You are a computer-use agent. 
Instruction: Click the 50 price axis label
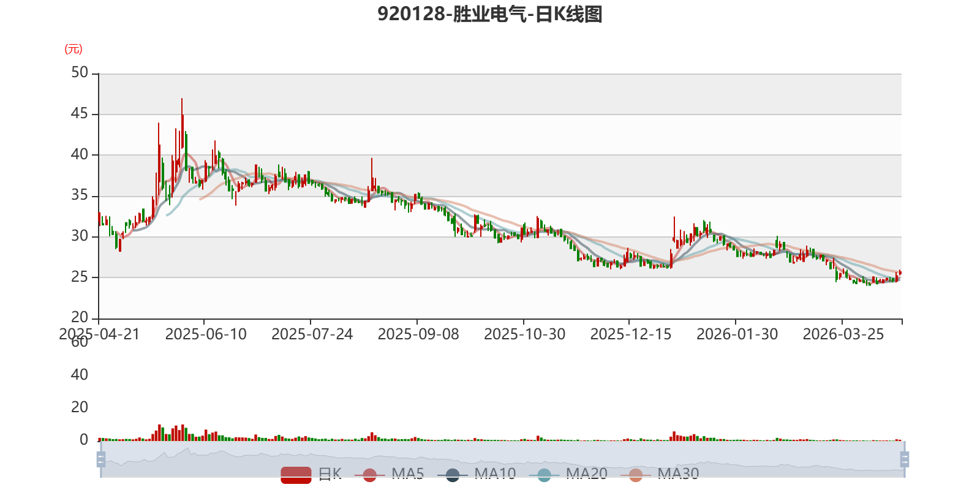(80, 72)
